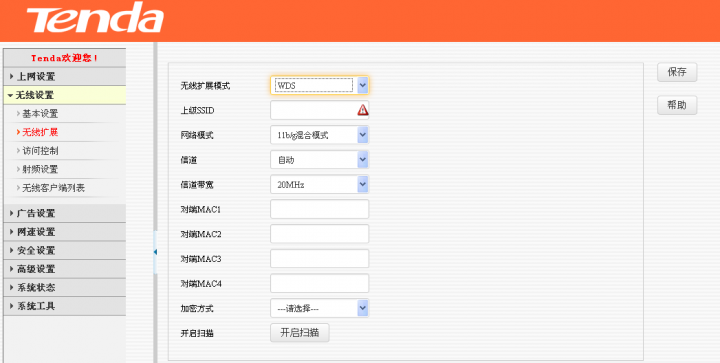
Task: Expand the 广告设置 menu section
Action: click(64, 213)
